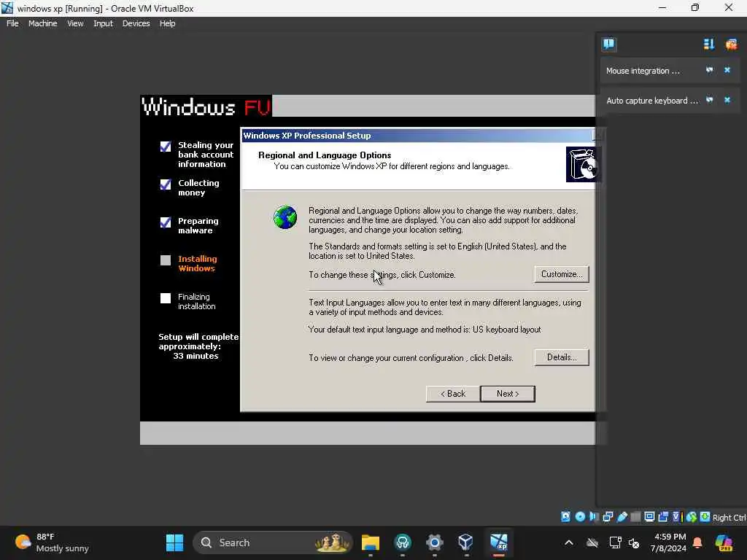The width and height of the screenshot is (747, 560).
Task: Click the 33 minutes remaining text
Action: pos(196,356)
